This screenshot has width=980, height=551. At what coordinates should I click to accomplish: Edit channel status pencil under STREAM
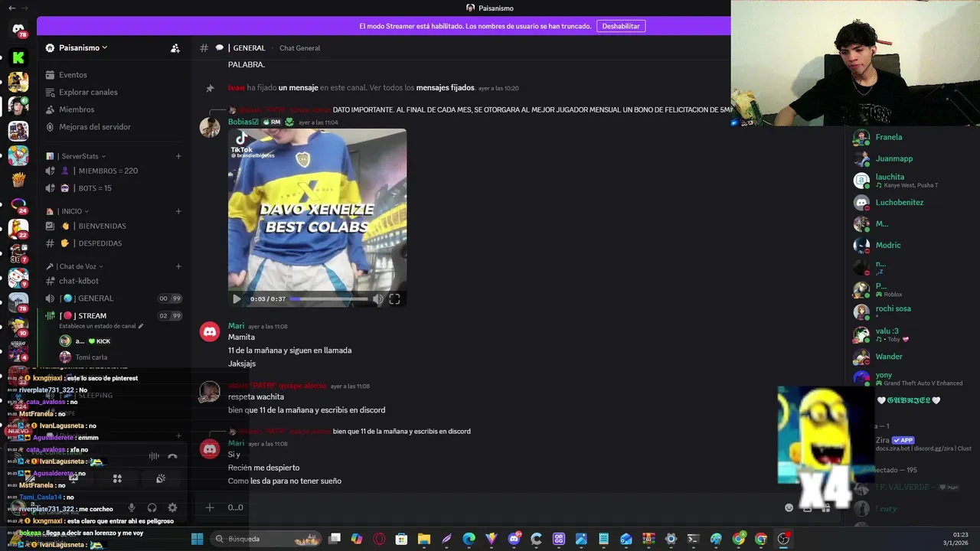[x=140, y=326]
